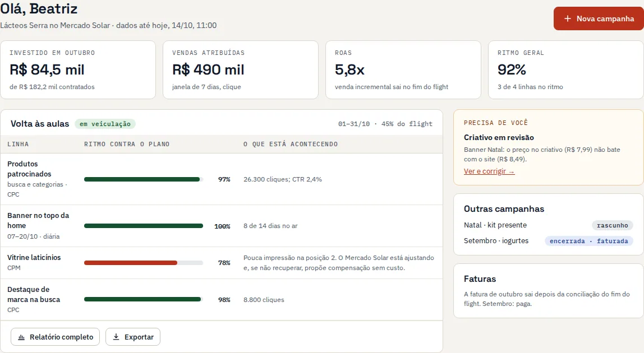
Task: Click the Outras campanhas heading
Action: [x=504, y=208]
